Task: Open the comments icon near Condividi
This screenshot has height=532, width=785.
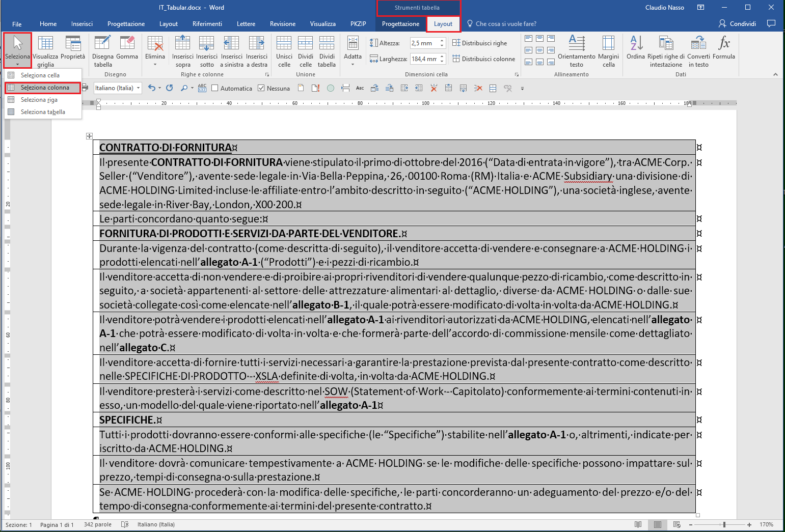Action: pyautogui.click(x=771, y=23)
